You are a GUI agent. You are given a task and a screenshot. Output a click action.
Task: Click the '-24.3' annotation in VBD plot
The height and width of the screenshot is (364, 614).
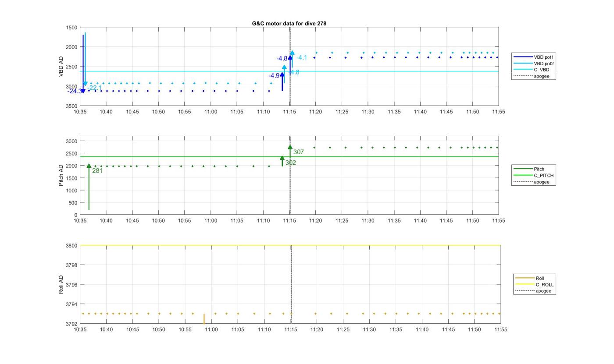click(x=74, y=92)
